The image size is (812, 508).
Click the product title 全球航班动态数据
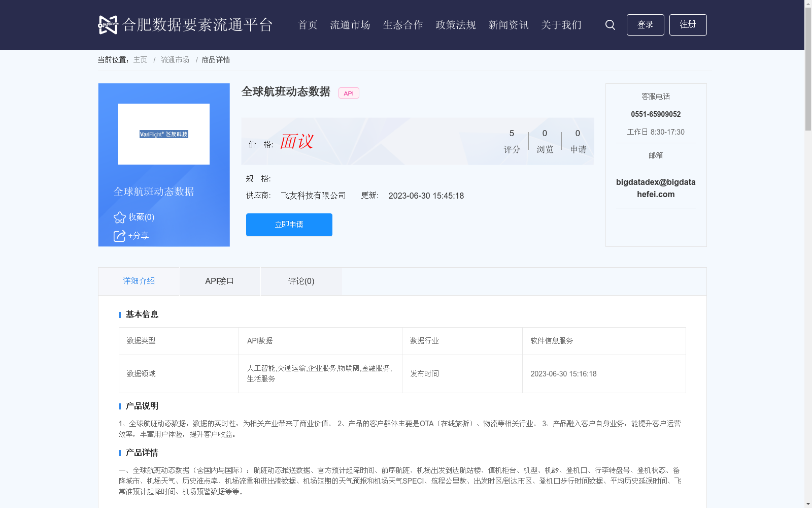286,91
